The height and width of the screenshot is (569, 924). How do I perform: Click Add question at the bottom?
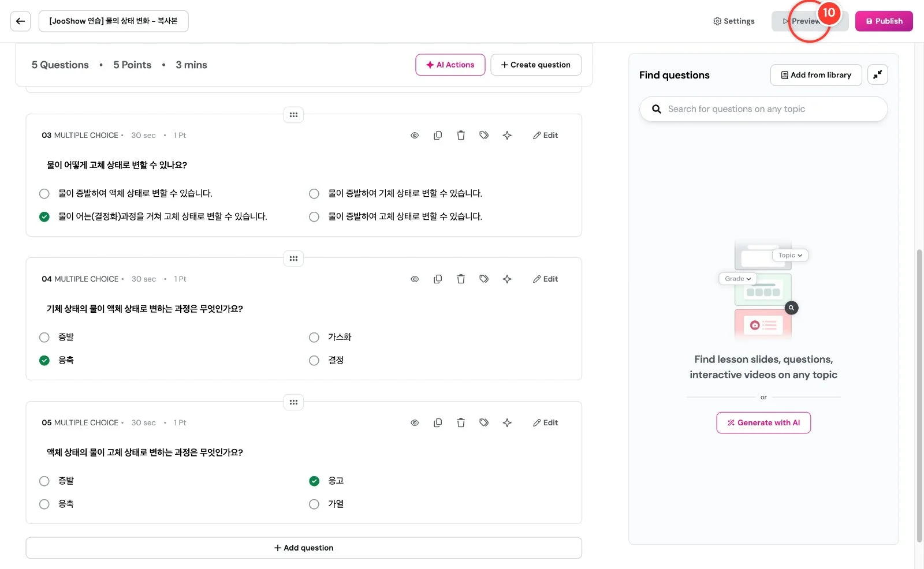pos(304,548)
